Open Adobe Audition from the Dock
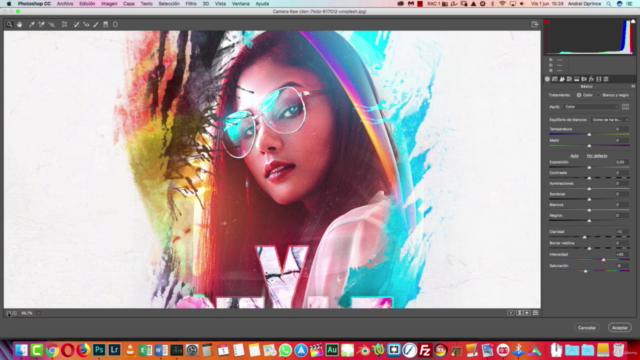The image size is (640, 360). pos(332,350)
